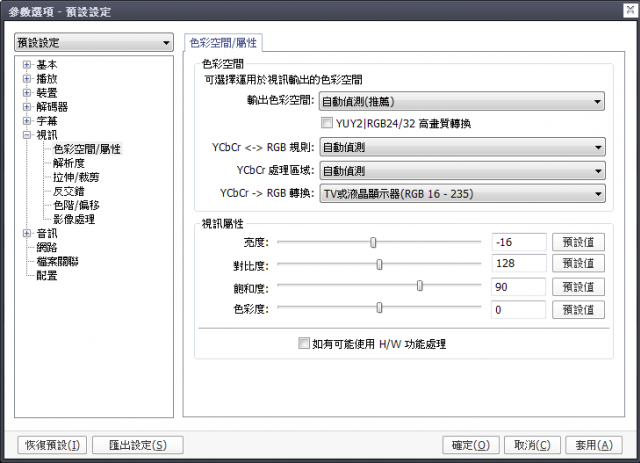
Task: Click the 亮度 slider thumb
Action: click(x=373, y=242)
